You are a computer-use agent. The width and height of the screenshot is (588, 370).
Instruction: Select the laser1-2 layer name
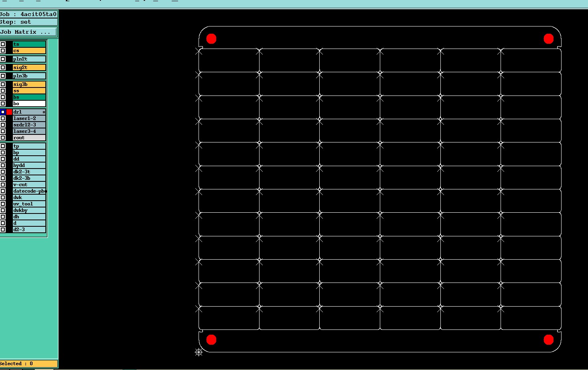29,118
